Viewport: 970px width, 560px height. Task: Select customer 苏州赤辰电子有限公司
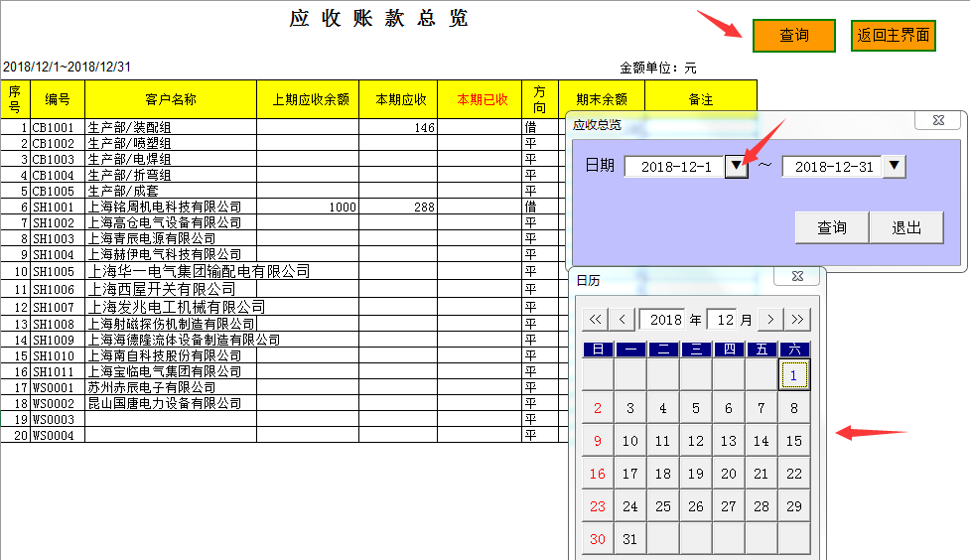(x=171, y=387)
